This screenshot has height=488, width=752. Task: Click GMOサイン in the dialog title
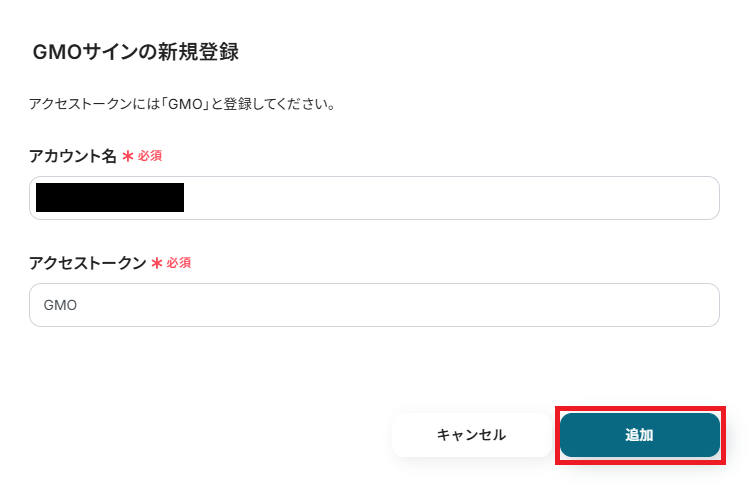[88, 52]
